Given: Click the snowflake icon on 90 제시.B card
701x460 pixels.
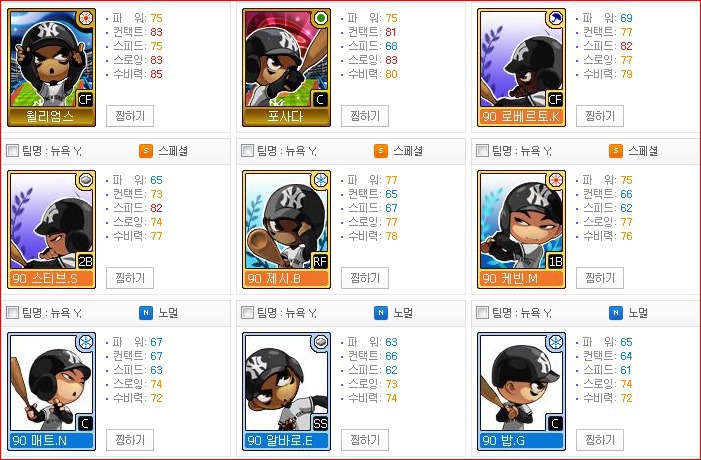Looking at the screenshot, I should click(x=321, y=180).
